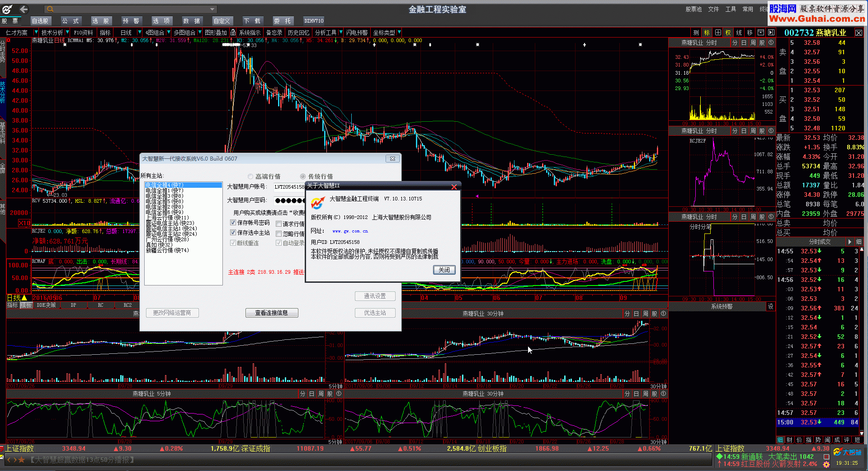Click 分 in the first 燕塘乳业 分时 mini panel

point(735,43)
